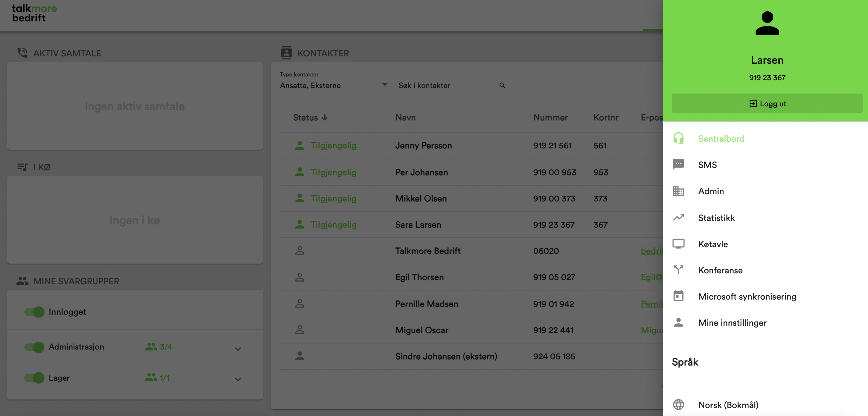Click the Admin building icon

coord(678,191)
